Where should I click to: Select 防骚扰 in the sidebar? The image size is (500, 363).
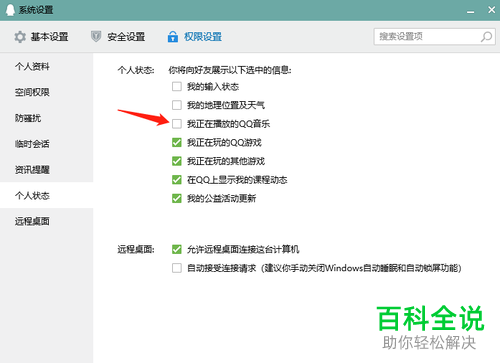[x=46, y=118]
